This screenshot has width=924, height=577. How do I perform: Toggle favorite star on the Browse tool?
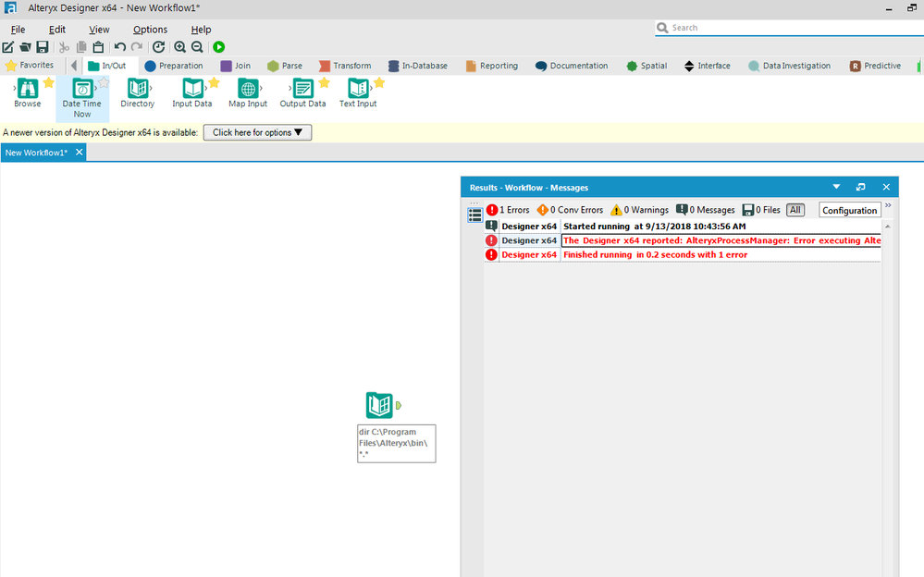tap(48, 83)
